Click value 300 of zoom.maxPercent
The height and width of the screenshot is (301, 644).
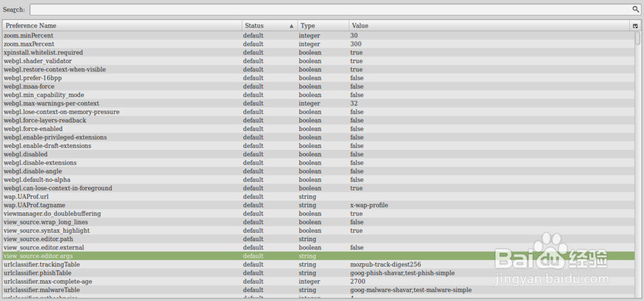click(x=355, y=44)
